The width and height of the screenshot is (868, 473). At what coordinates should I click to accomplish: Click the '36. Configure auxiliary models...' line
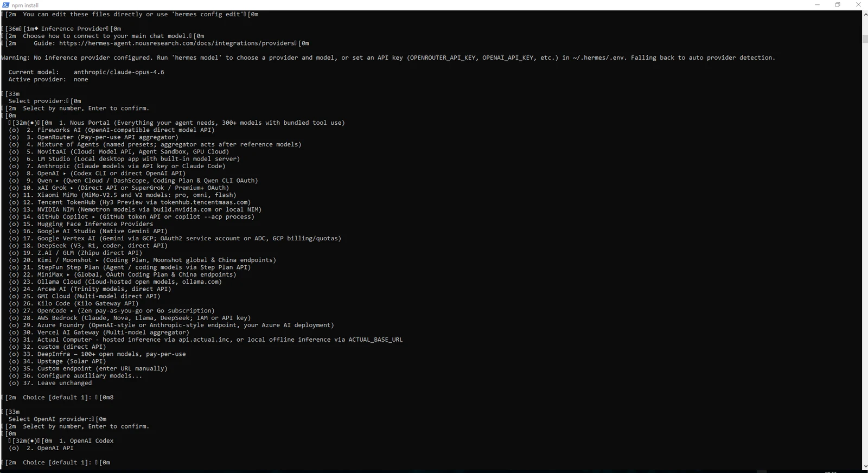click(75, 376)
